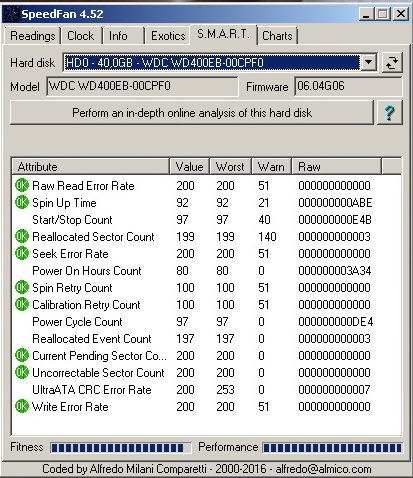Click Value 199 of Reallocated Sector Count

[x=185, y=237]
